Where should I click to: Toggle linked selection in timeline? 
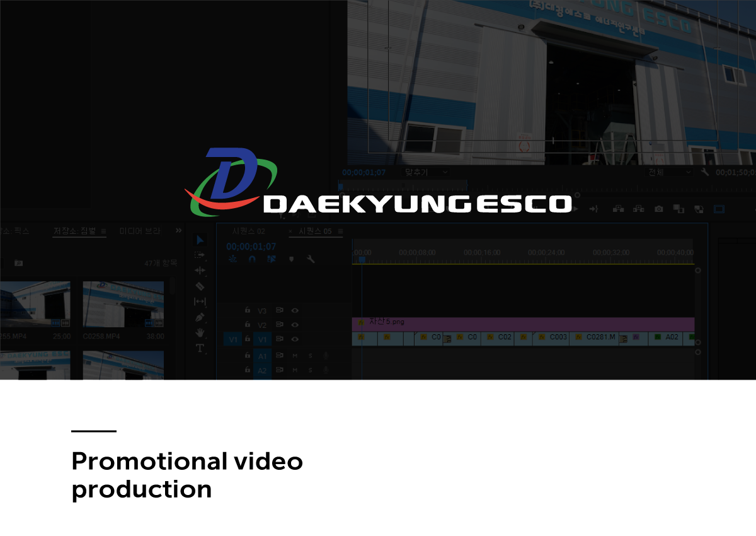272,259
